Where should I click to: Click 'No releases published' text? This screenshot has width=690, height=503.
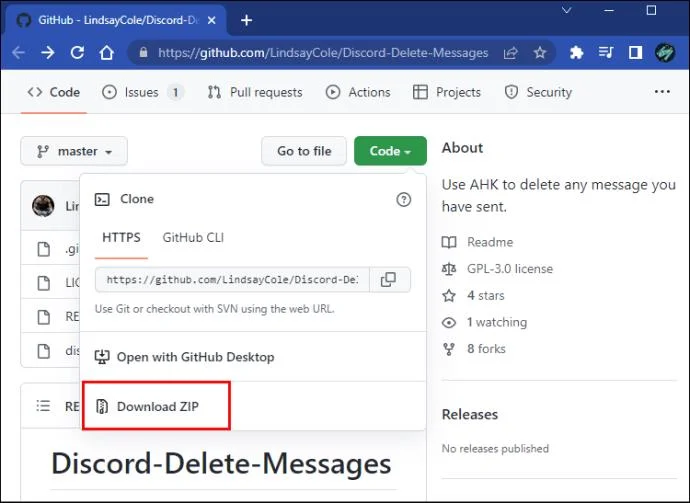pyautogui.click(x=495, y=448)
